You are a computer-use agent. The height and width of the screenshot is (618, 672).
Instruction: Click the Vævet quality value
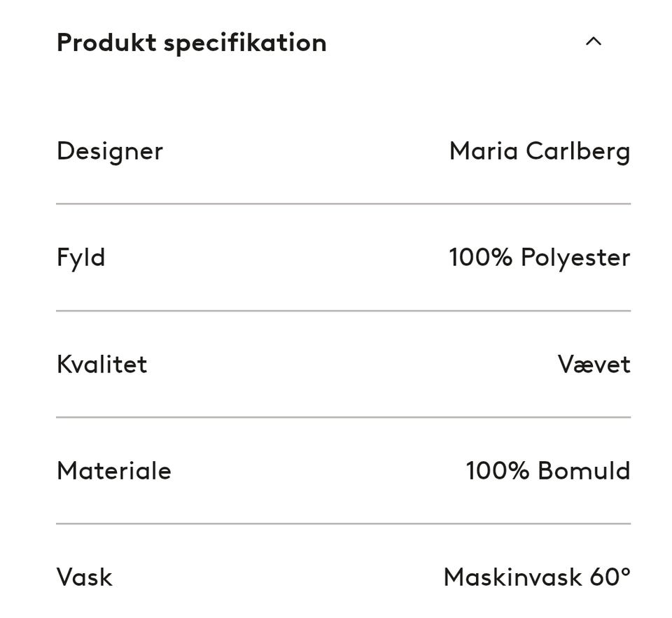pyautogui.click(x=594, y=365)
